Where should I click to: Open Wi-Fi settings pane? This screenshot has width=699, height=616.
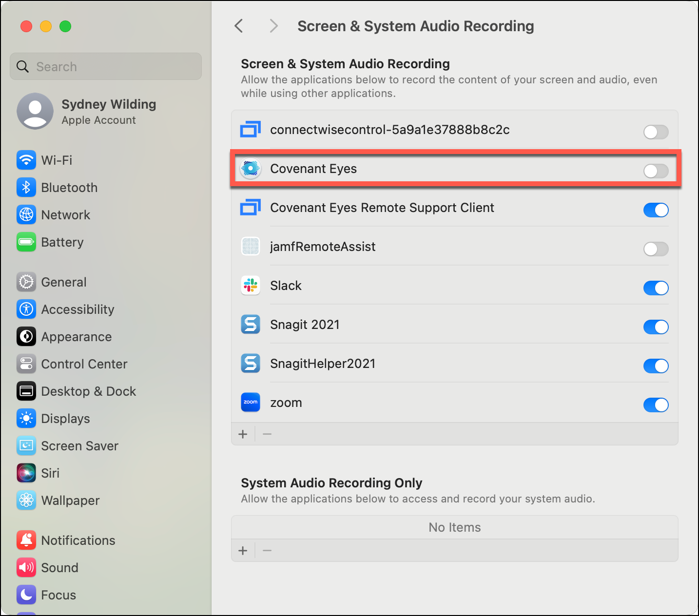point(57,160)
